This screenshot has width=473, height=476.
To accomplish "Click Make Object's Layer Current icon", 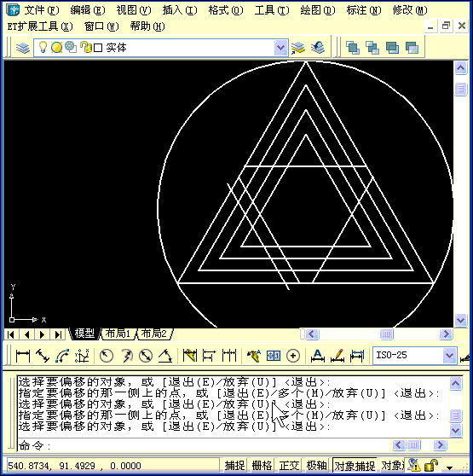I will [x=298, y=48].
